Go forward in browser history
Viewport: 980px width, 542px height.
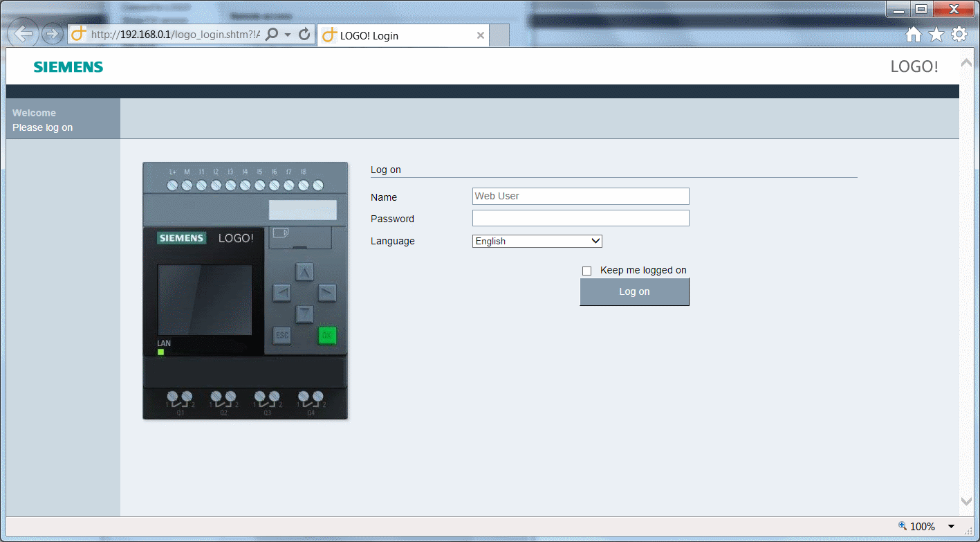tap(52, 34)
